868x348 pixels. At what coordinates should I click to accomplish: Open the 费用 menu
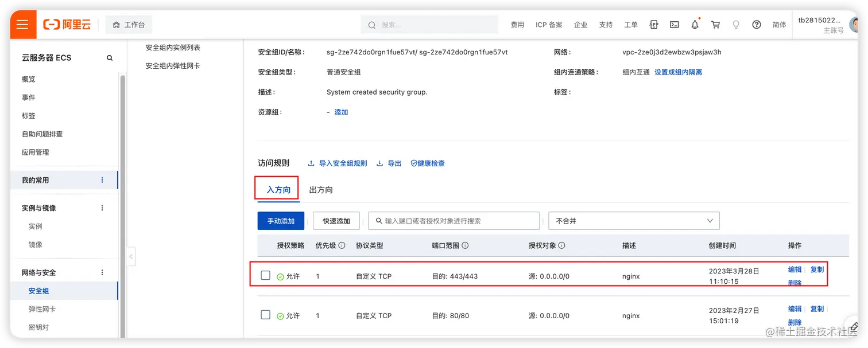(517, 25)
